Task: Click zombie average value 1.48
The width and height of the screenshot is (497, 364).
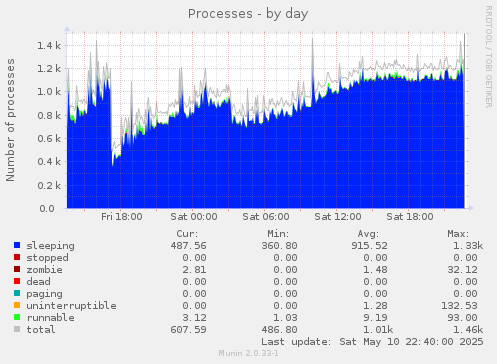Action: pos(375,270)
